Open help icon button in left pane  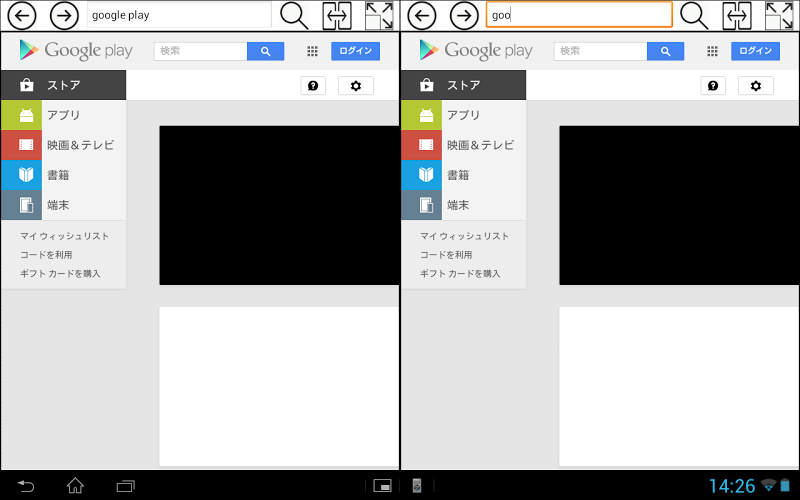[313, 86]
